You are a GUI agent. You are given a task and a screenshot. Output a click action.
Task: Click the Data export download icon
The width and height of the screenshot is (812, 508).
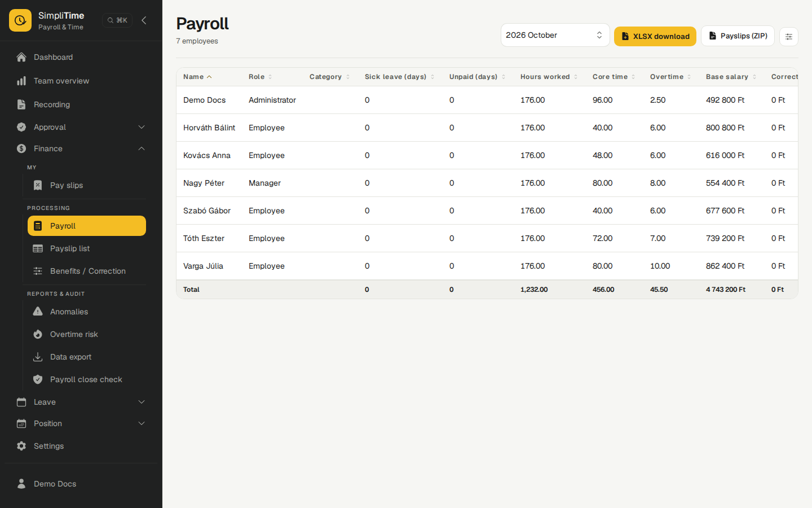point(38,357)
